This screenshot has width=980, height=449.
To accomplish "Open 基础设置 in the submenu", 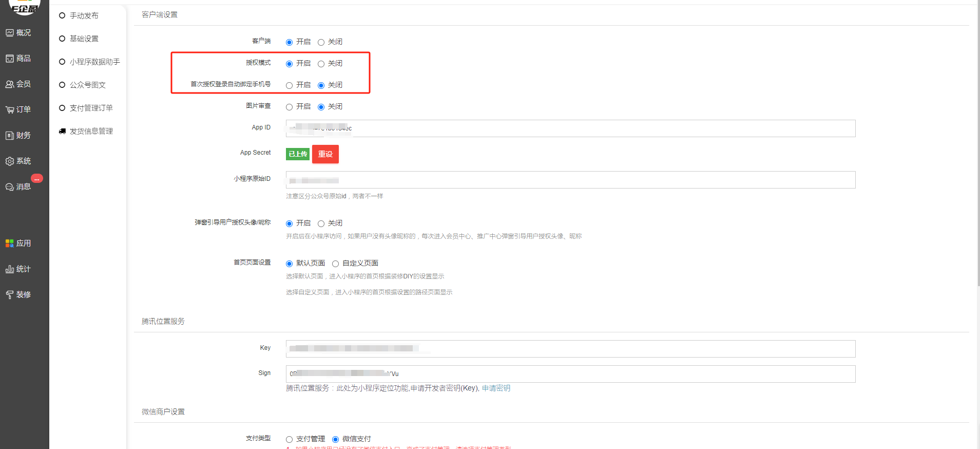I will 84,39.
